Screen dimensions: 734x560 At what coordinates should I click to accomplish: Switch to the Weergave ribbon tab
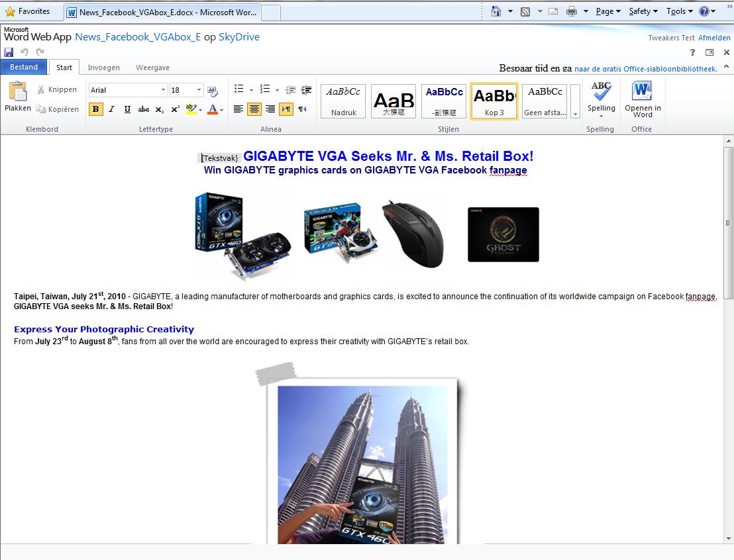click(x=152, y=68)
